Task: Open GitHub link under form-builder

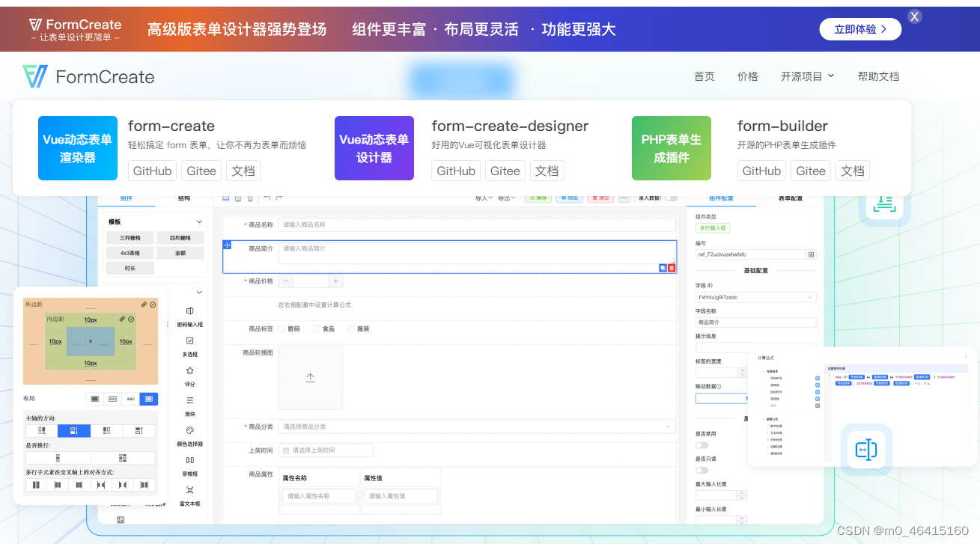Action: (761, 171)
